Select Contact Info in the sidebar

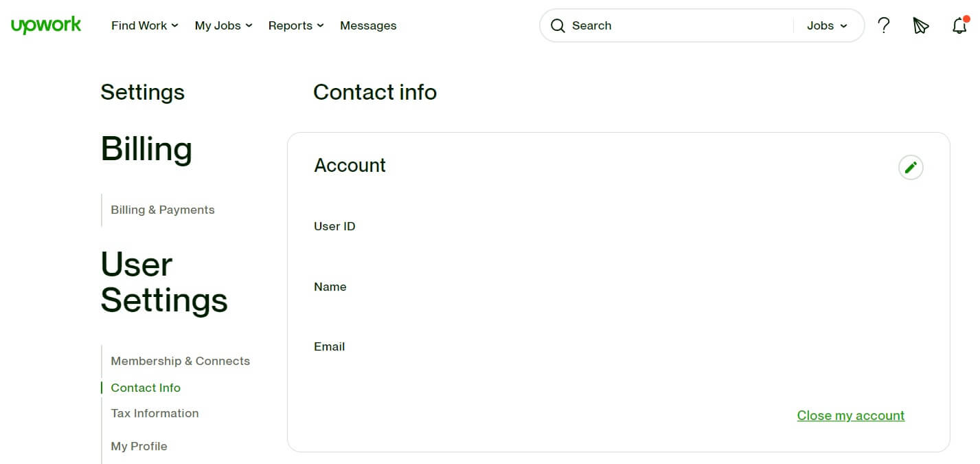pos(145,388)
